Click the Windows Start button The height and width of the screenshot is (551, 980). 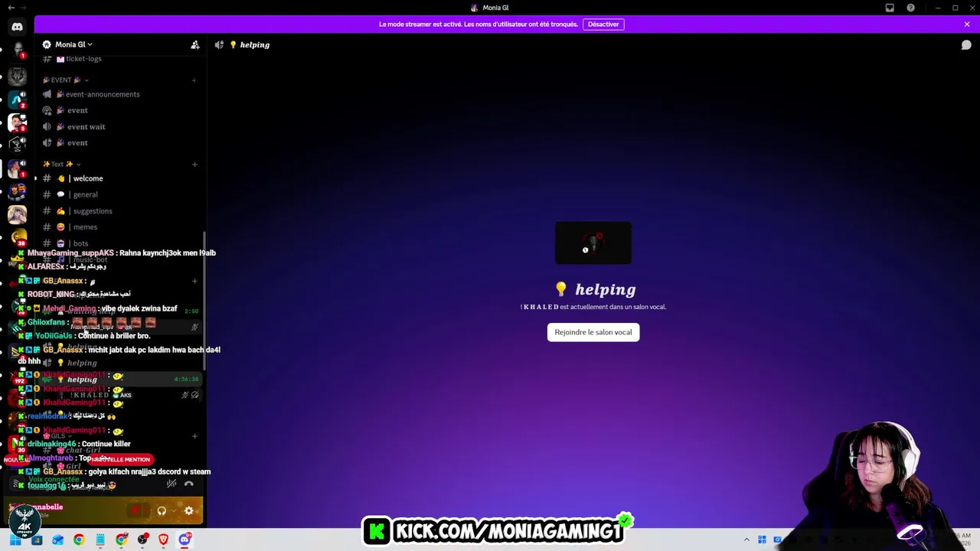(15, 540)
